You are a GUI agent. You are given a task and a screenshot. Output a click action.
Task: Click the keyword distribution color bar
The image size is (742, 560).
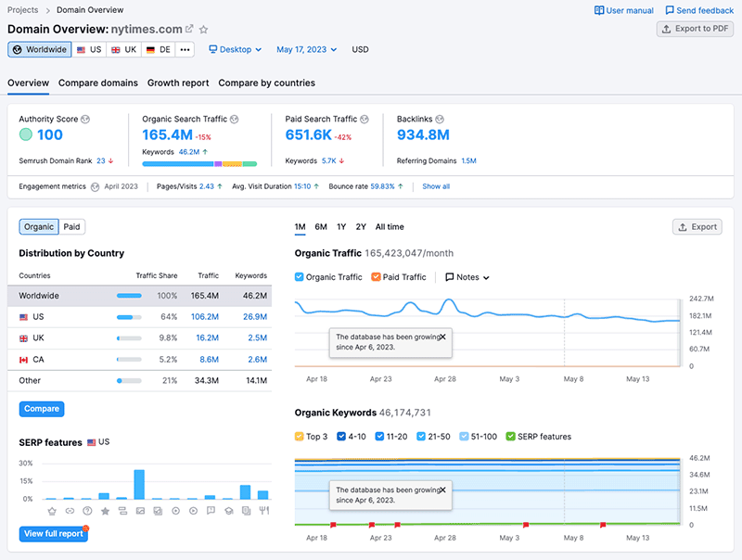(199, 164)
